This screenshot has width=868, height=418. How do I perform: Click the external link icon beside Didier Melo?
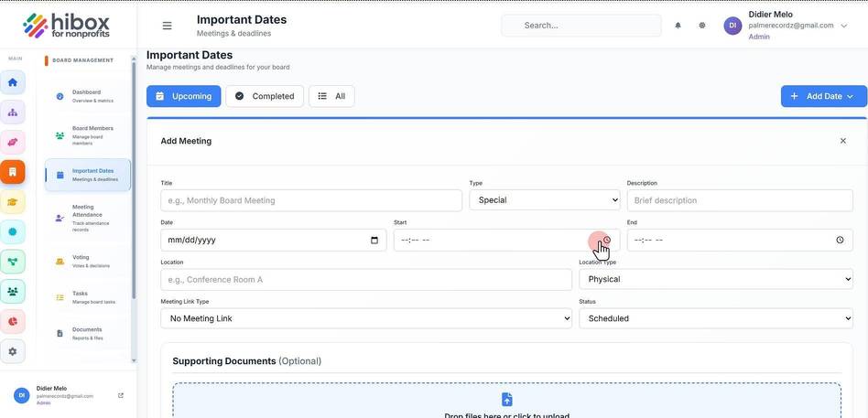(121, 395)
